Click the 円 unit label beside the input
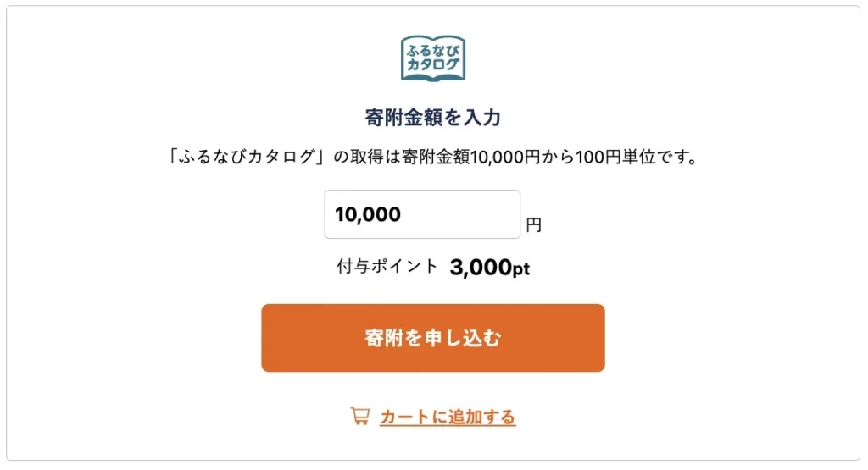 [x=533, y=225]
